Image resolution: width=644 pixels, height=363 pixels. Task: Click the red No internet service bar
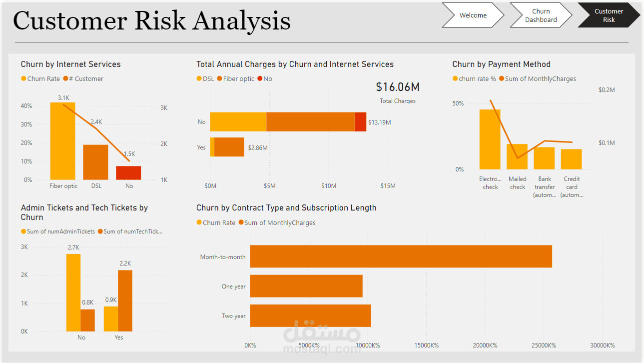[x=128, y=173]
